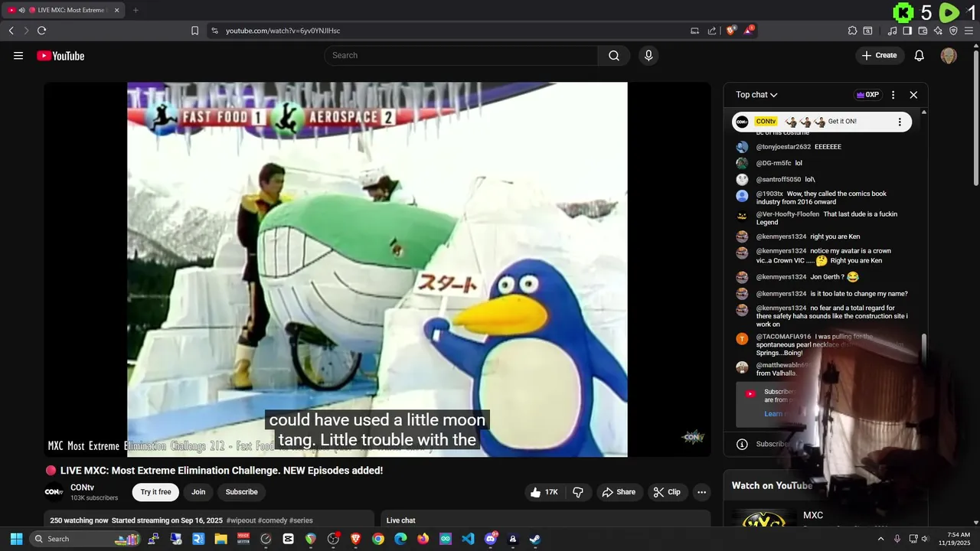Clip the live stream
The height and width of the screenshot is (551, 980).
(667, 492)
